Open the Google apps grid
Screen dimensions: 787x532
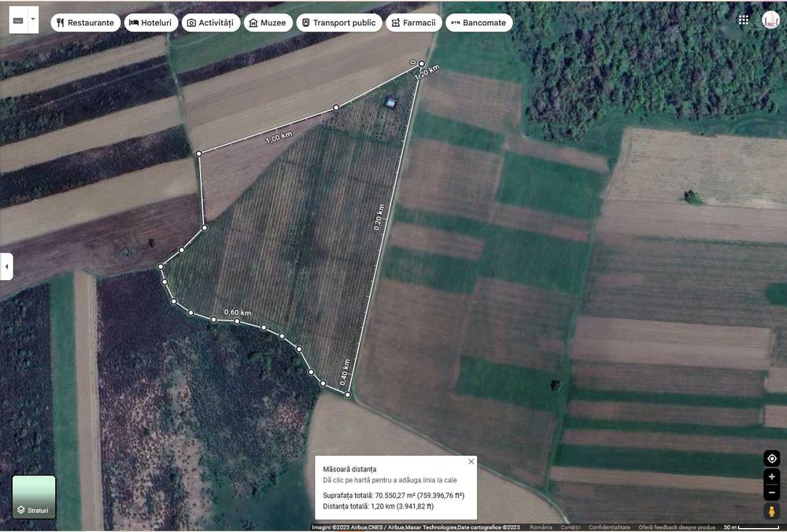click(x=744, y=20)
